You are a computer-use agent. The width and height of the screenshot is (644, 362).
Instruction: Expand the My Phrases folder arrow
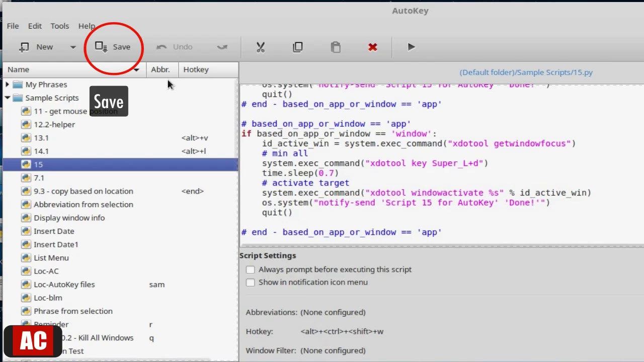pyautogui.click(x=8, y=84)
